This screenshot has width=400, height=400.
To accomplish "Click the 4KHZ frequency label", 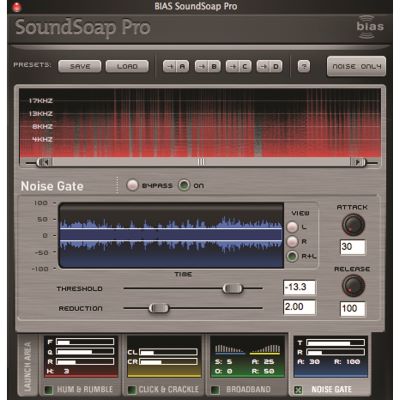I will click(42, 139).
